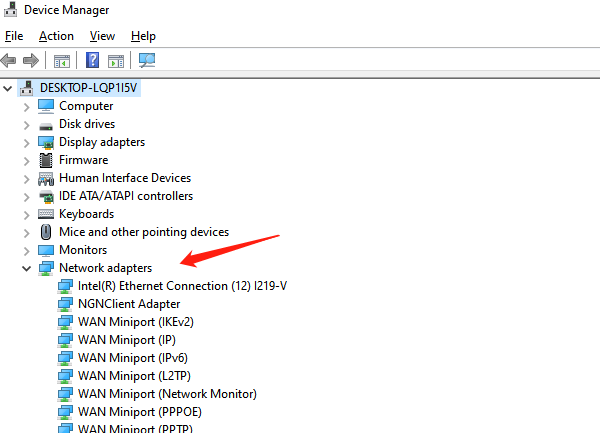Click the WAN Miniport (IP) icon
600x433 pixels.
click(x=65, y=340)
